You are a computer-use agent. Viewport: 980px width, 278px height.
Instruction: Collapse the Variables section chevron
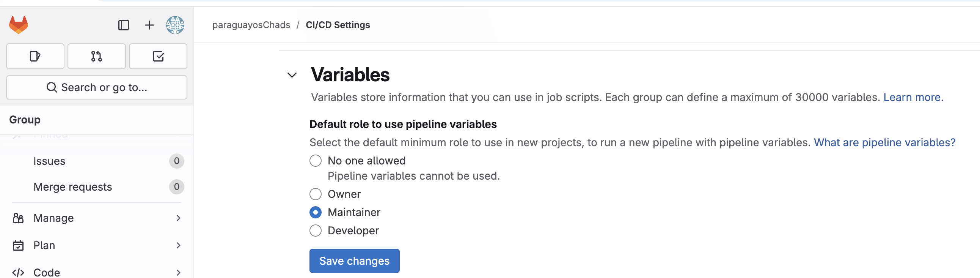click(x=292, y=75)
